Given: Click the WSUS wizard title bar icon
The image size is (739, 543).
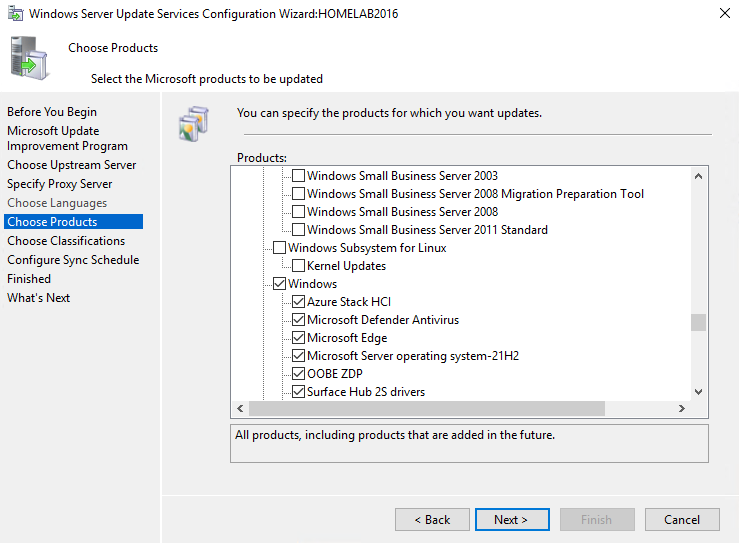Looking at the screenshot, I should (x=16, y=14).
